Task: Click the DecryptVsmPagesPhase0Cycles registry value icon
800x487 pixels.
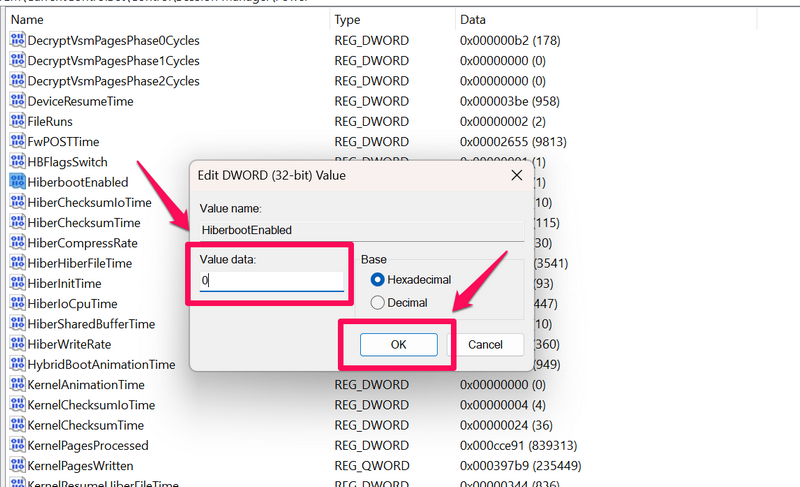Action: (17, 40)
